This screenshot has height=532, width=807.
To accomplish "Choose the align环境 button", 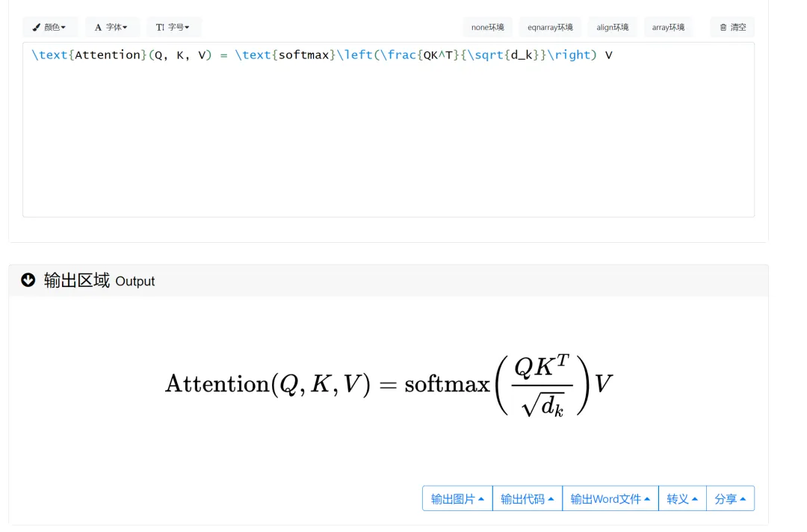I will click(613, 28).
